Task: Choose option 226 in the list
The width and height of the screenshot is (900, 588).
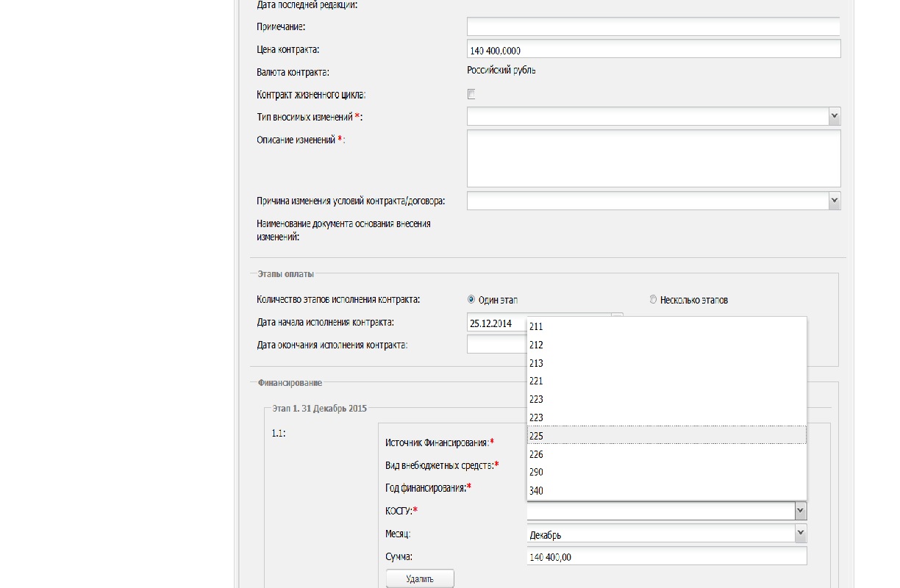Action: [666, 454]
